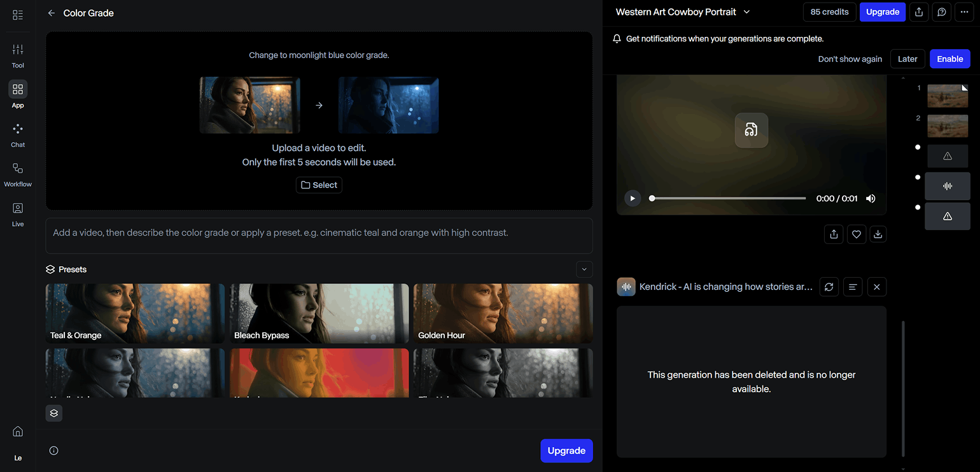Open the Workflow section in sidebar

click(18, 174)
